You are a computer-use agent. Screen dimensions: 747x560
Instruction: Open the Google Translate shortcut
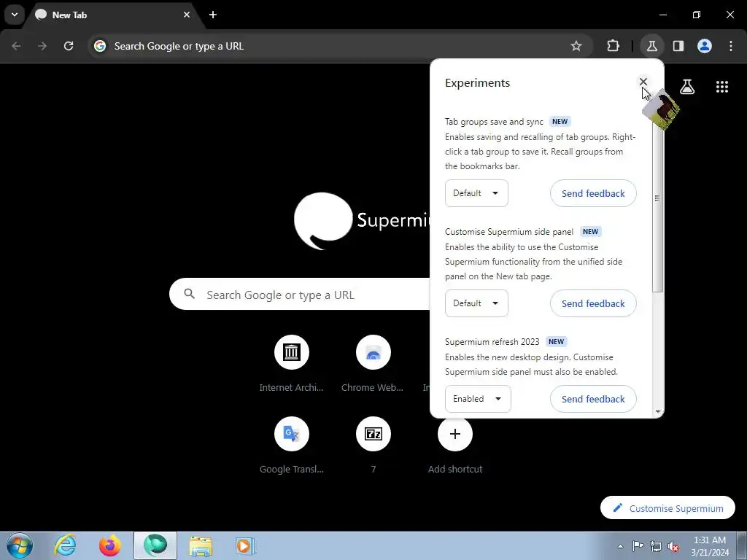(292, 434)
